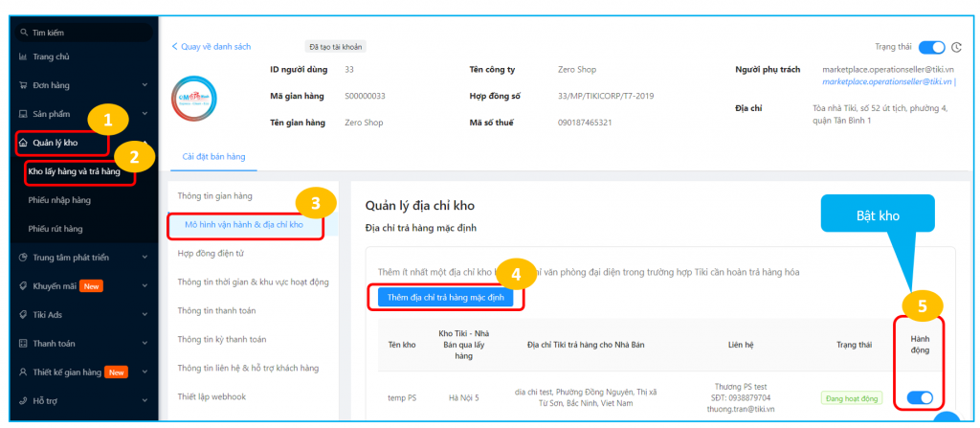Open the history clock icon beside status
Viewport: 980px width, 428px height.
[x=956, y=48]
